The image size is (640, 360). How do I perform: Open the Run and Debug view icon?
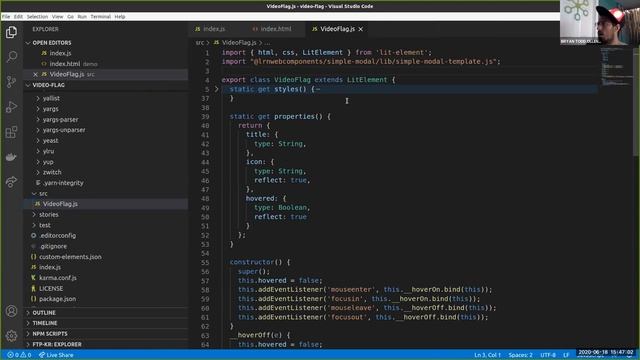11,107
